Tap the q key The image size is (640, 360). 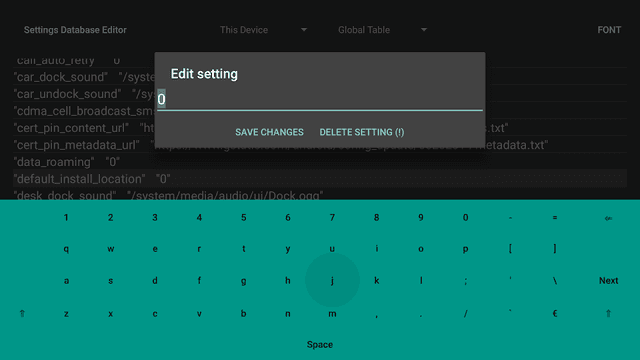(x=66, y=249)
